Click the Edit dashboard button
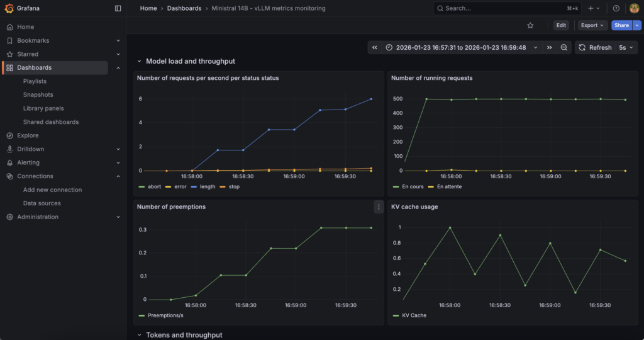Screen dimensions: 644x340 [561, 25]
